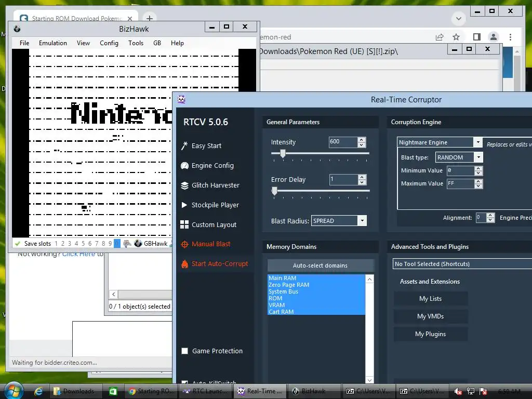Decrease Error Delay with down arrow
This screenshot has height=399, width=532.
click(x=362, y=182)
